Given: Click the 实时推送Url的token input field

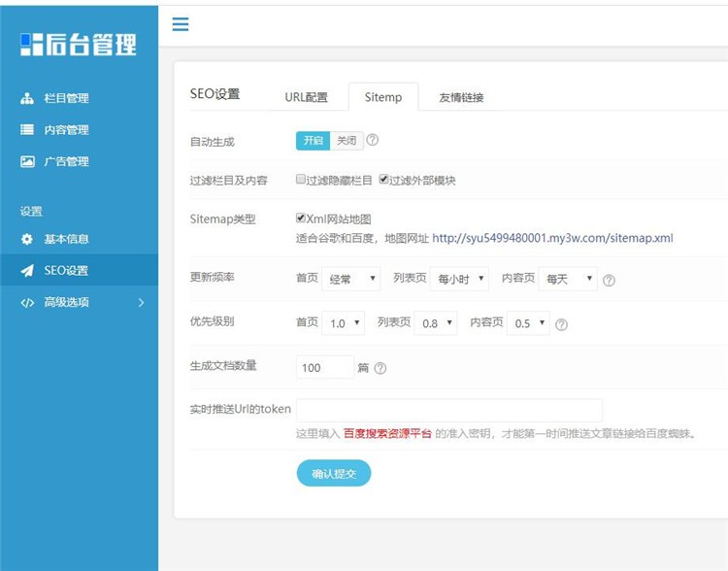Looking at the screenshot, I should [448, 410].
